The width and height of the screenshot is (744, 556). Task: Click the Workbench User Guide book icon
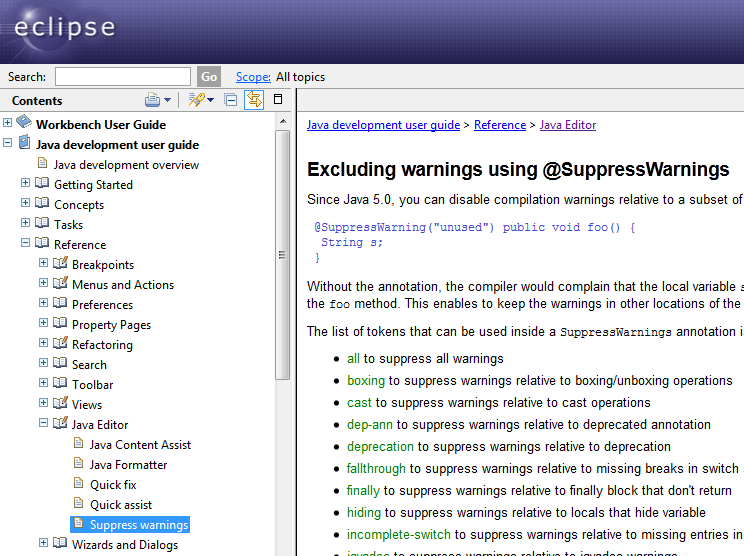pos(24,122)
